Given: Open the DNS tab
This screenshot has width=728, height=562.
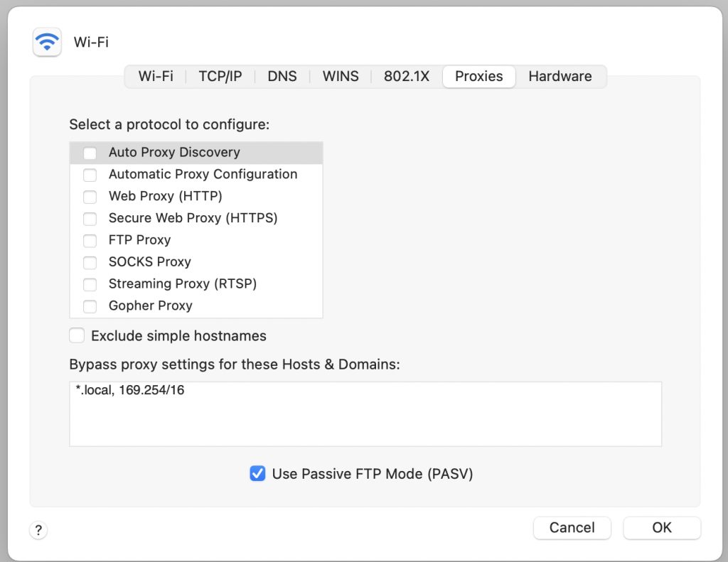Looking at the screenshot, I should coord(282,77).
